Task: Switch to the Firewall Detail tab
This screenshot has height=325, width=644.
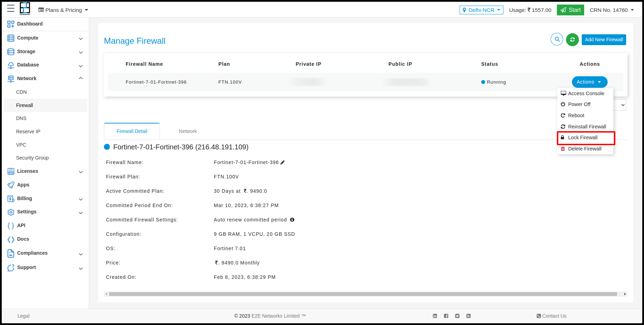Action: pyautogui.click(x=132, y=131)
